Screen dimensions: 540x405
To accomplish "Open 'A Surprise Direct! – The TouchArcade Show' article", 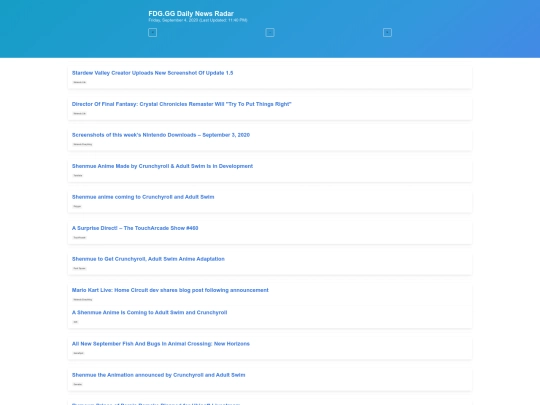I will 135,228.
